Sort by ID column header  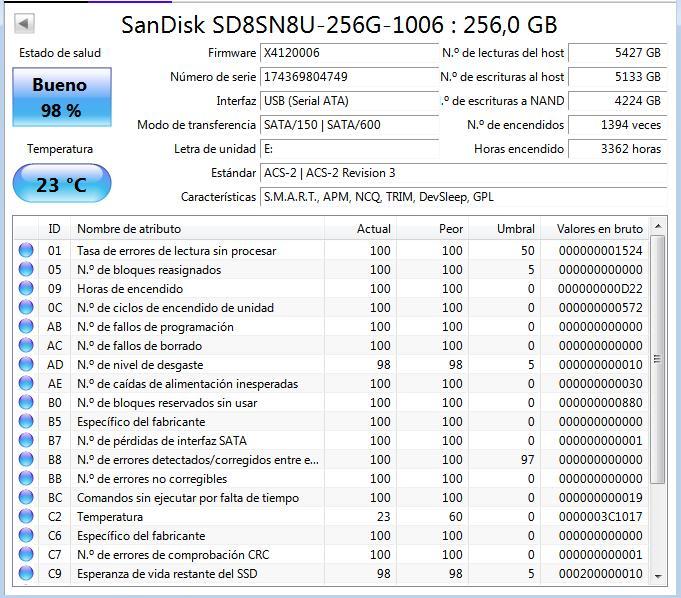click(54, 228)
